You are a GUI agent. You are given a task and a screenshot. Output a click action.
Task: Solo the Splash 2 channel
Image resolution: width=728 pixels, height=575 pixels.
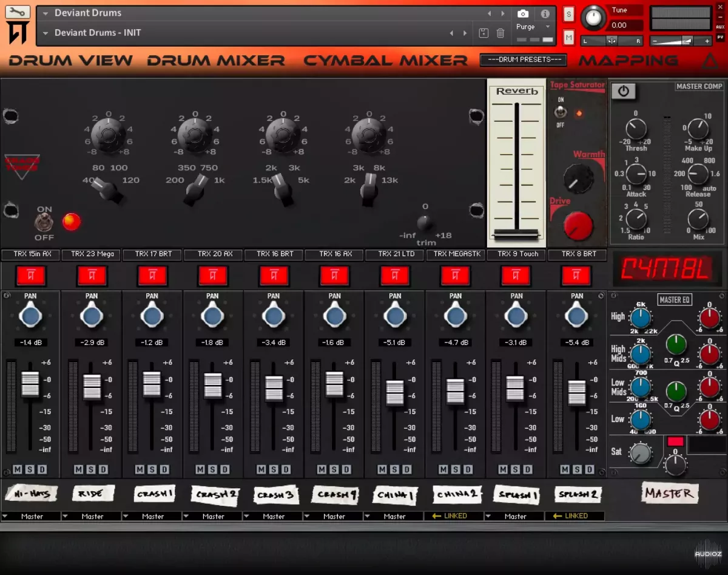577,470
